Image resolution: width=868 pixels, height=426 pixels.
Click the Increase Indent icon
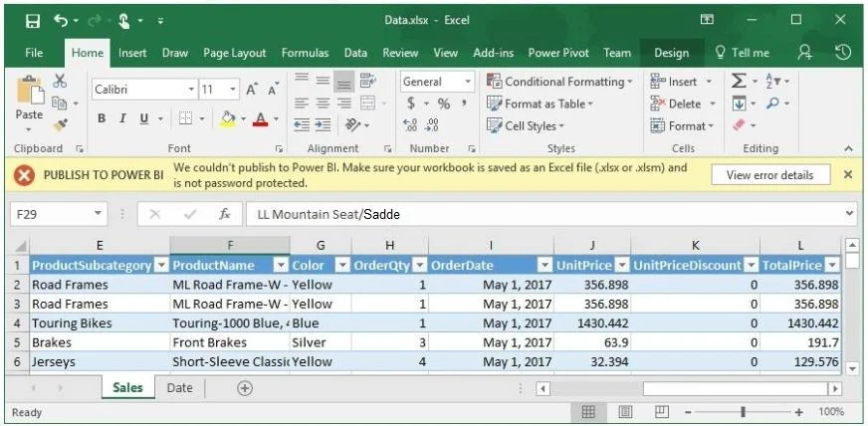[x=324, y=125]
